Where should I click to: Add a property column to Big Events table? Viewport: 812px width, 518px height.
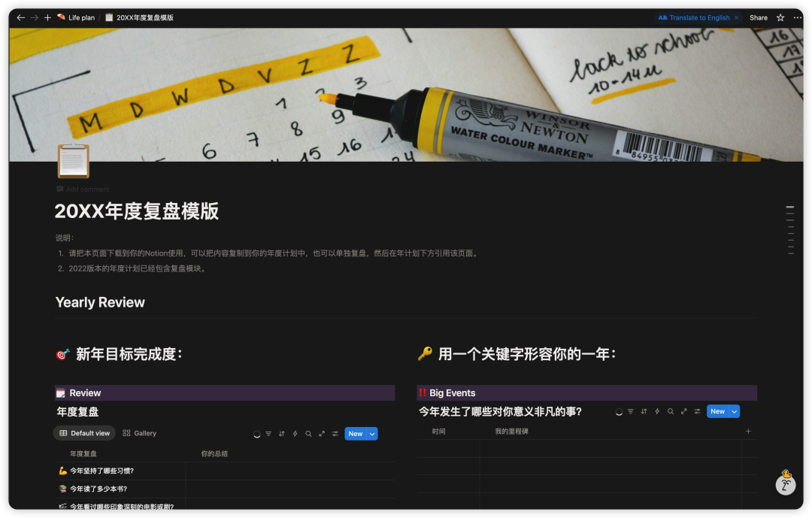click(748, 431)
